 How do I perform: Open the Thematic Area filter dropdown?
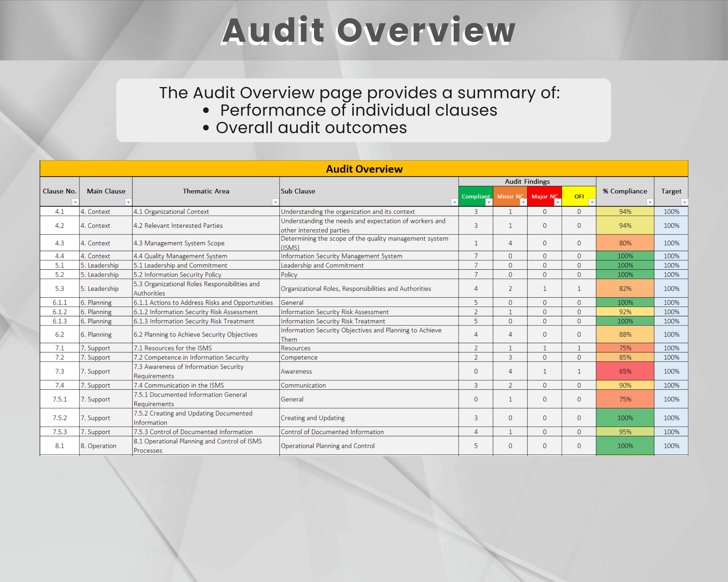[x=275, y=203]
